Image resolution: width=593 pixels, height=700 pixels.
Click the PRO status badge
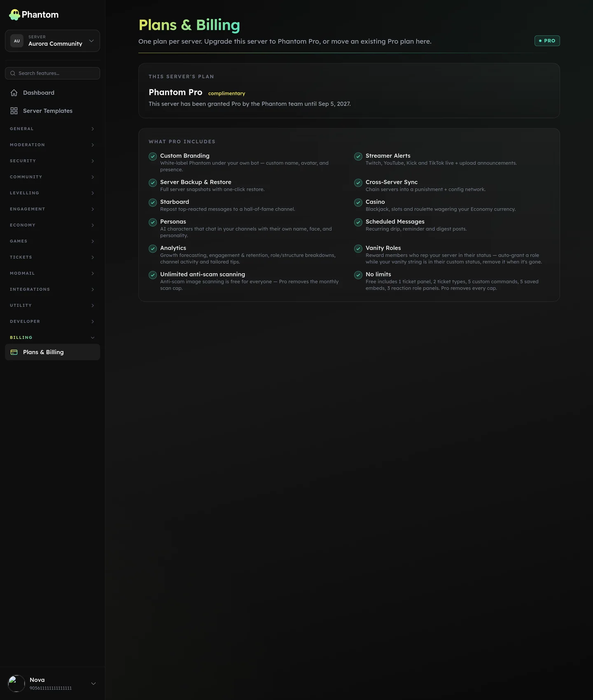[547, 41]
